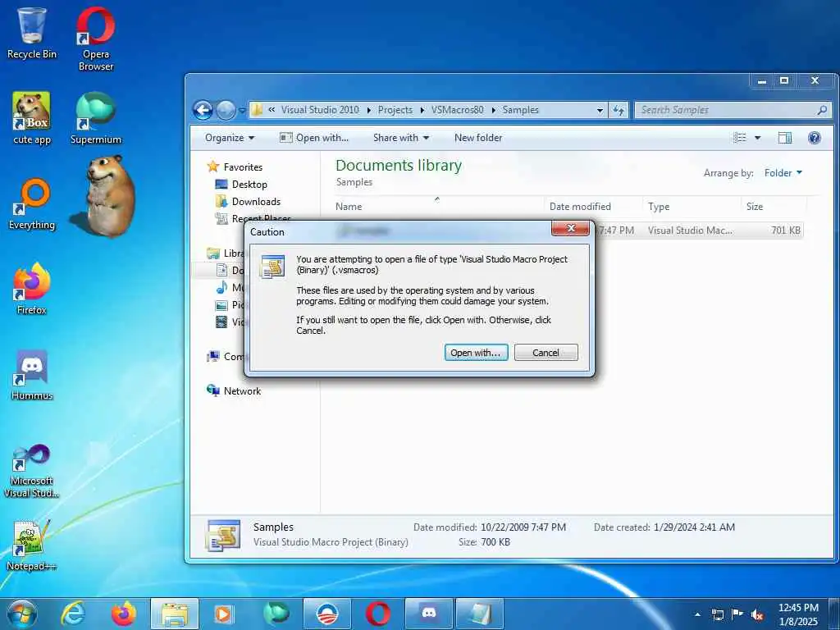Open the Everything search shortcut
Image resolution: width=840 pixels, height=630 pixels.
coord(32,203)
